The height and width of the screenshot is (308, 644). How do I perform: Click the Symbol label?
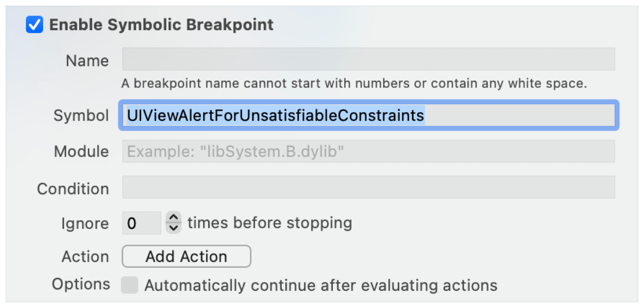click(80, 115)
